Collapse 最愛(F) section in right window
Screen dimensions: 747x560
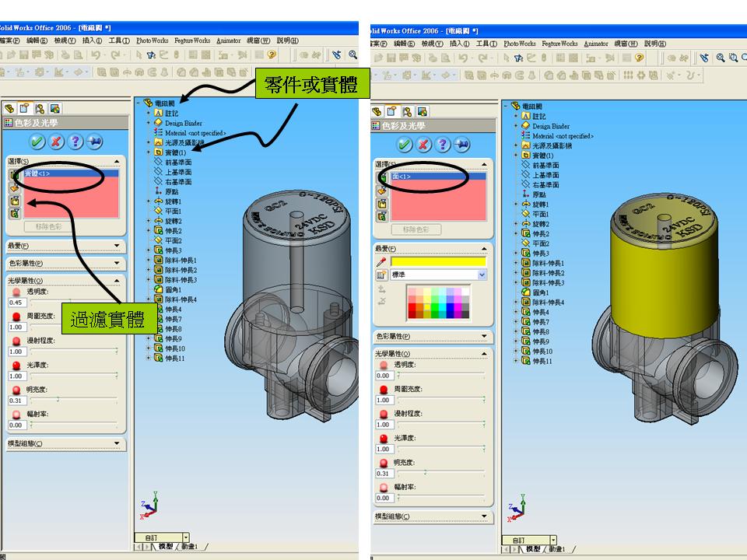click(484, 249)
